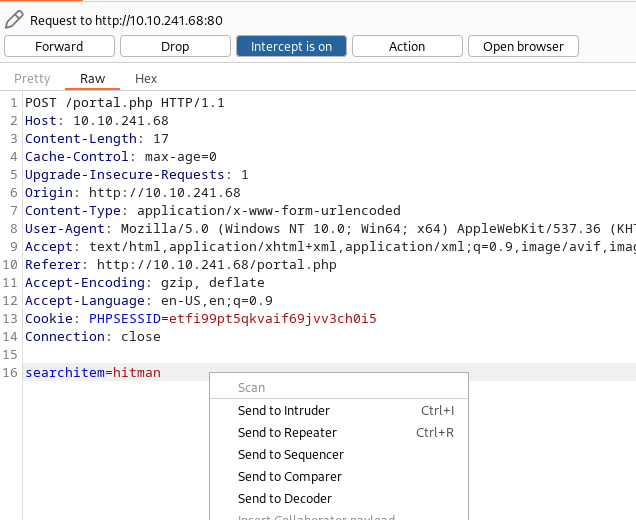
Task: Switch to the Hex tab
Action: coord(146,79)
